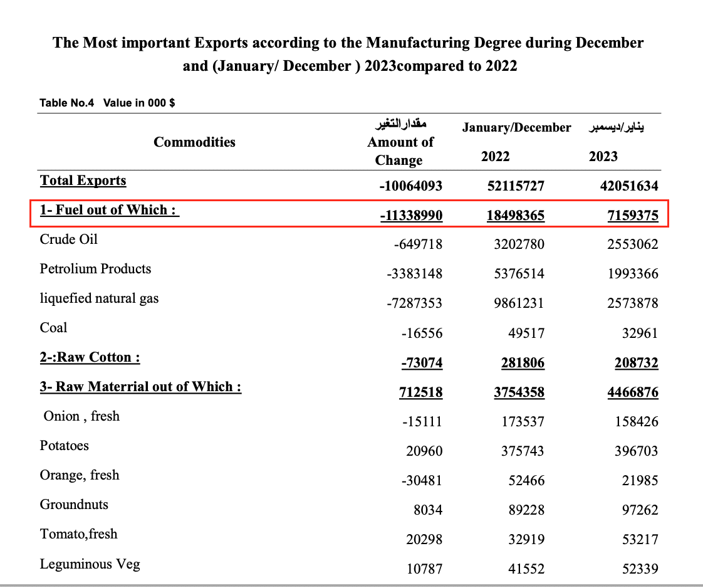Click the underlined Total Exports heading

tap(83, 181)
